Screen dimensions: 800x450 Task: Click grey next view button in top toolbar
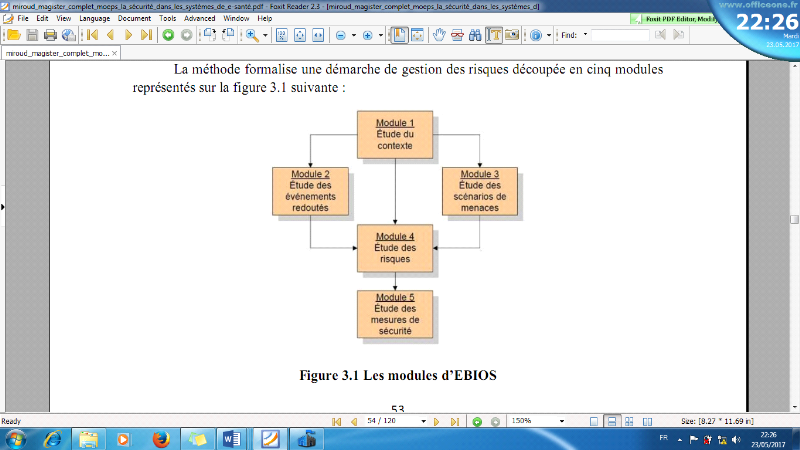click(186, 35)
